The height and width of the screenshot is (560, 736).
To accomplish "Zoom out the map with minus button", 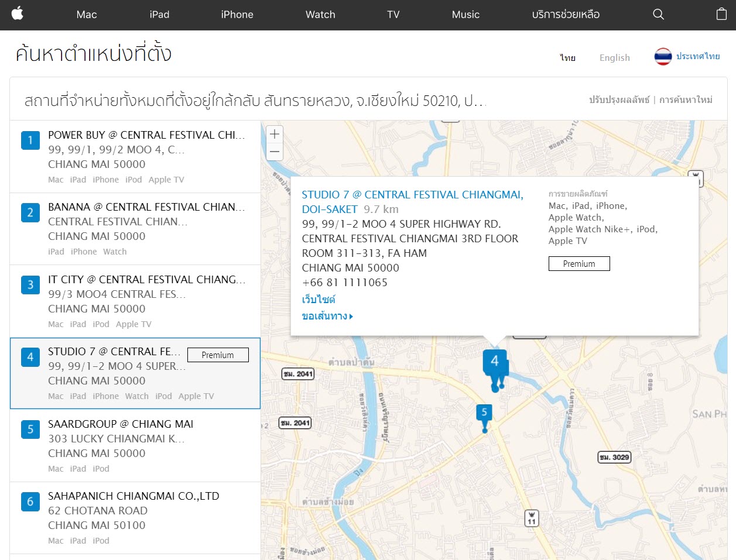I will pyautogui.click(x=275, y=152).
